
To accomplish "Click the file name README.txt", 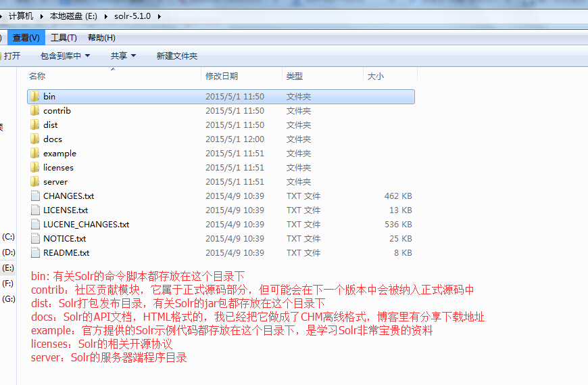I will click(x=66, y=253).
